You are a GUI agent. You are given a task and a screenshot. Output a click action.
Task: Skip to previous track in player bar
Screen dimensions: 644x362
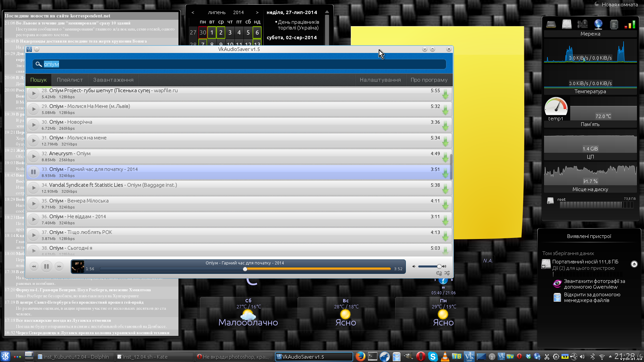coord(34,267)
